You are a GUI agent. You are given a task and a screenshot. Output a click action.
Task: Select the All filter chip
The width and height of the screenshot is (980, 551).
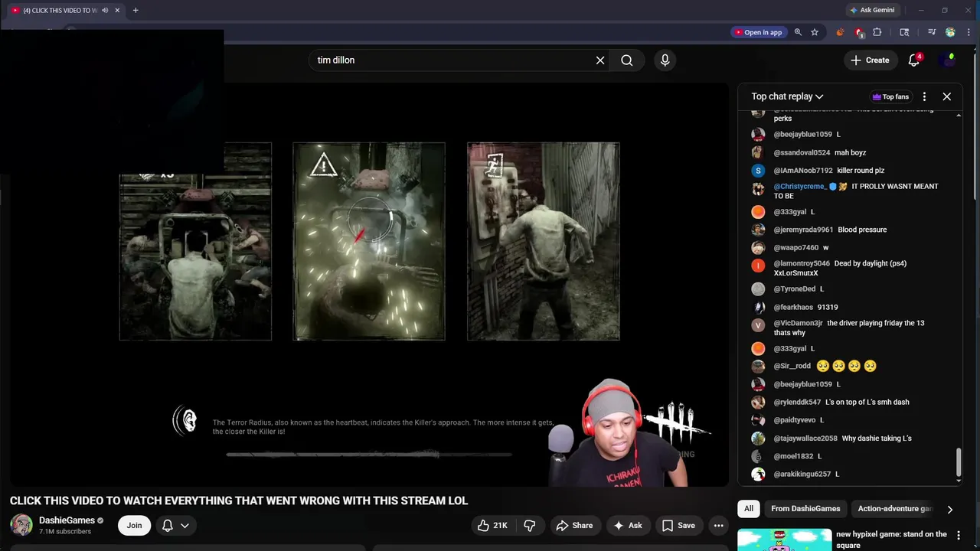[x=749, y=509]
